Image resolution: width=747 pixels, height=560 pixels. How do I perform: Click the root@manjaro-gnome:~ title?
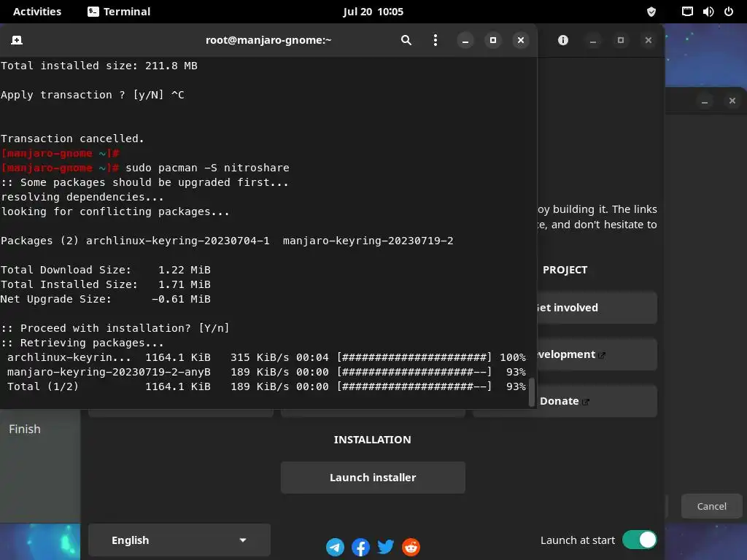268,40
